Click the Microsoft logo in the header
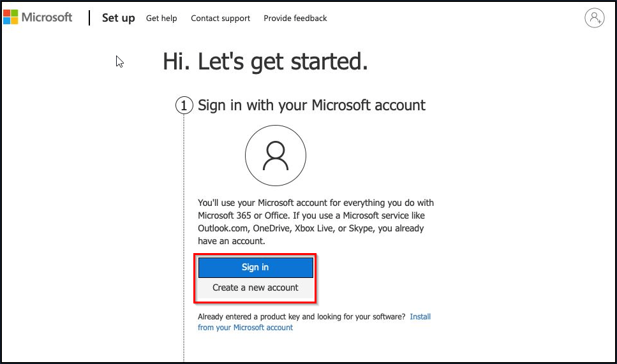This screenshot has height=364, width=617. click(38, 17)
